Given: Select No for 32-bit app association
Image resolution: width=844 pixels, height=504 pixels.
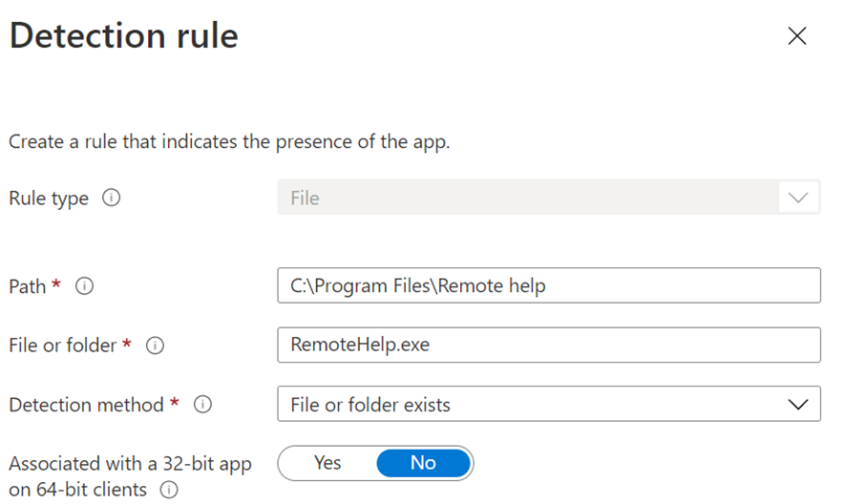Looking at the screenshot, I should click(423, 463).
